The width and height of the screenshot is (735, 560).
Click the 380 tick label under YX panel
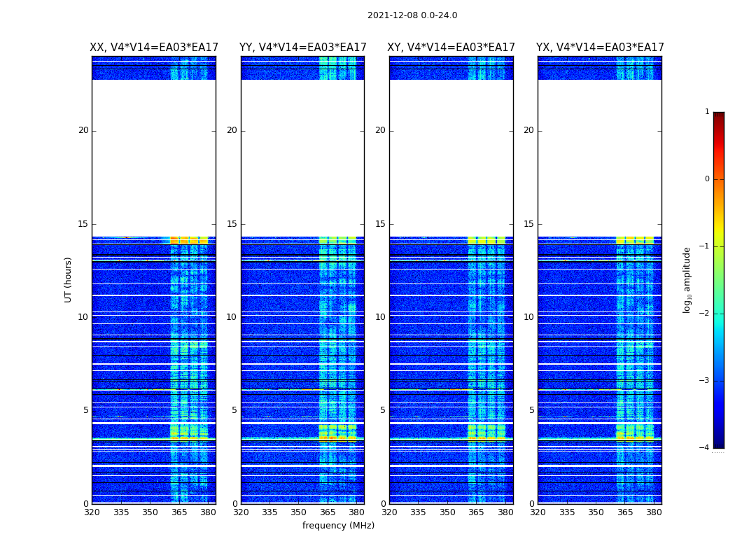(x=654, y=512)
